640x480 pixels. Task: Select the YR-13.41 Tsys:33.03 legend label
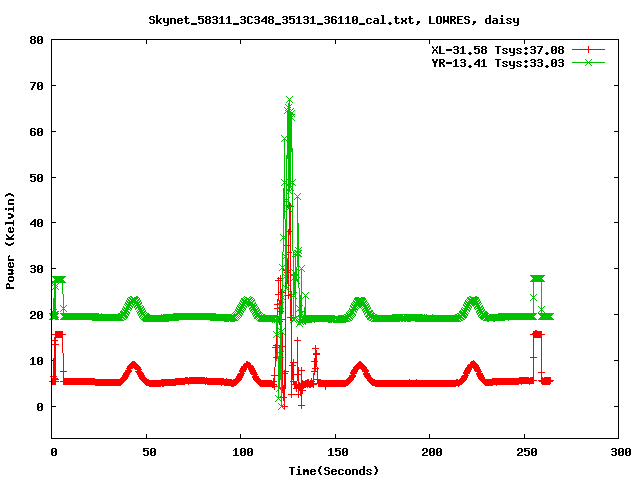[498, 63]
